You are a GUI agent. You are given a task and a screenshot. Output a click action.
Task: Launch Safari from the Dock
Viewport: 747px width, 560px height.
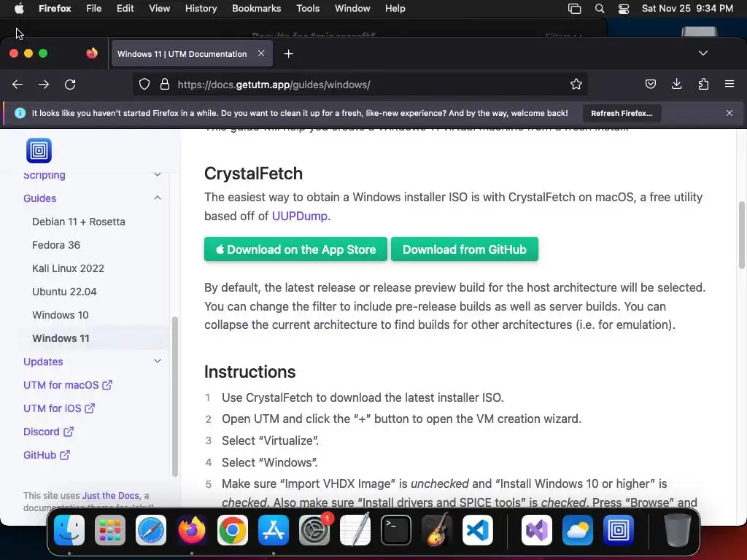click(x=151, y=530)
